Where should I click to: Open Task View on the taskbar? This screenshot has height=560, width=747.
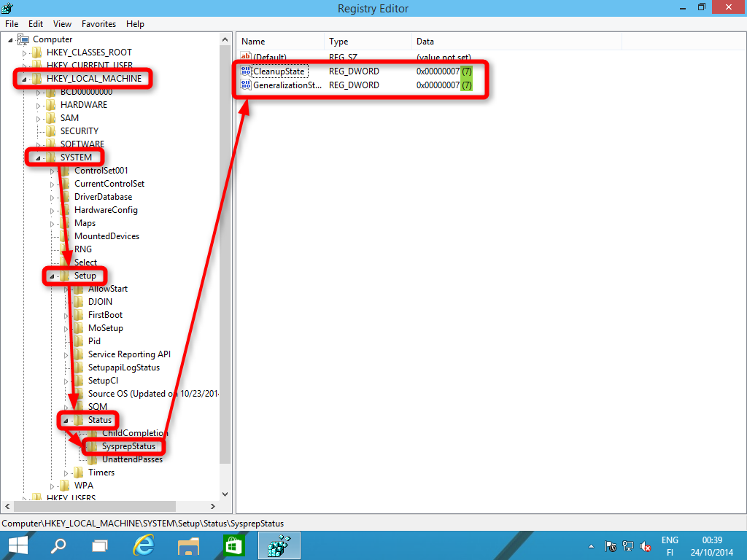(x=99, y=545)
